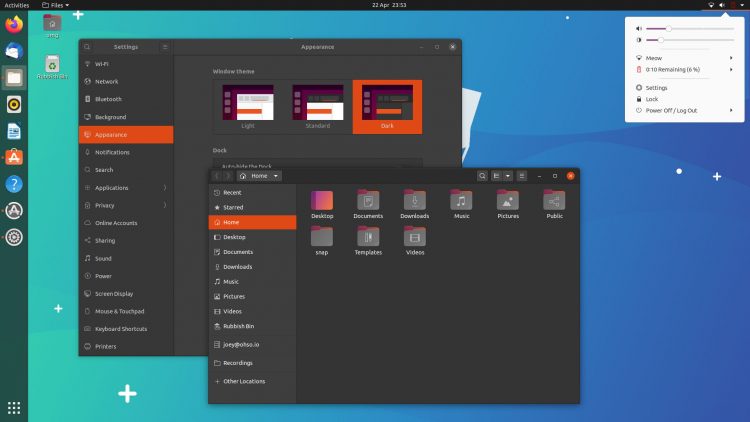
Task: Open Mouse & Touchpad in Settings sidebar
Action: pyautogui.click(x=126, y=311)
